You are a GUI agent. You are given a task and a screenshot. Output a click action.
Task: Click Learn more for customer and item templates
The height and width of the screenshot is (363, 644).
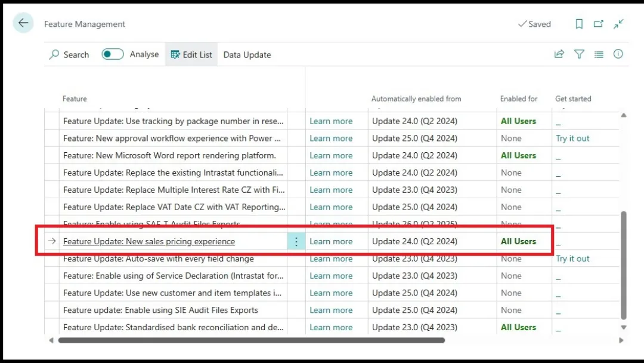[331, 293]
